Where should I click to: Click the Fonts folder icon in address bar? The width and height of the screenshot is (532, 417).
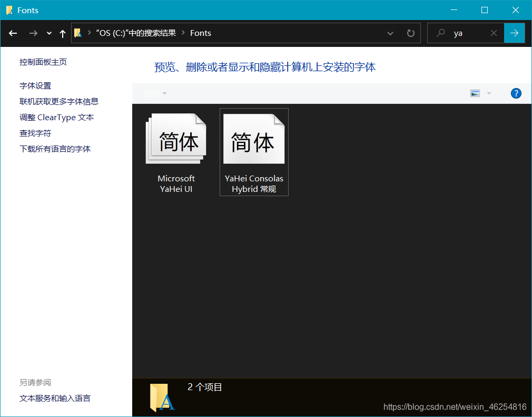pos(78,33)
